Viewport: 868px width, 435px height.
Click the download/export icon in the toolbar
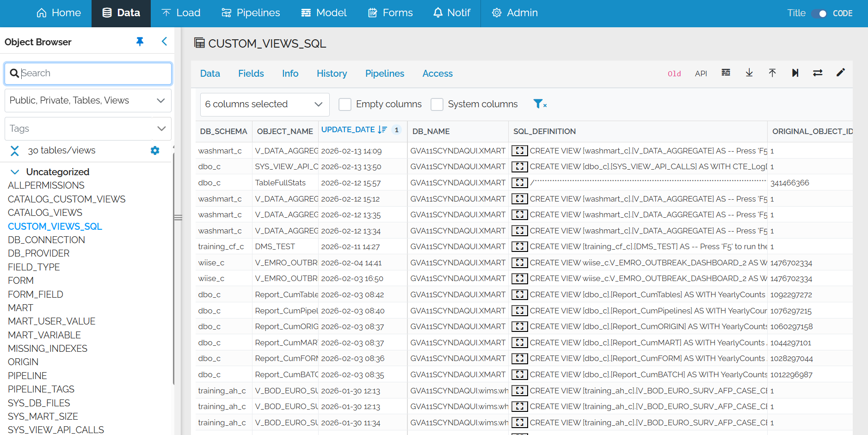[749, 73]
